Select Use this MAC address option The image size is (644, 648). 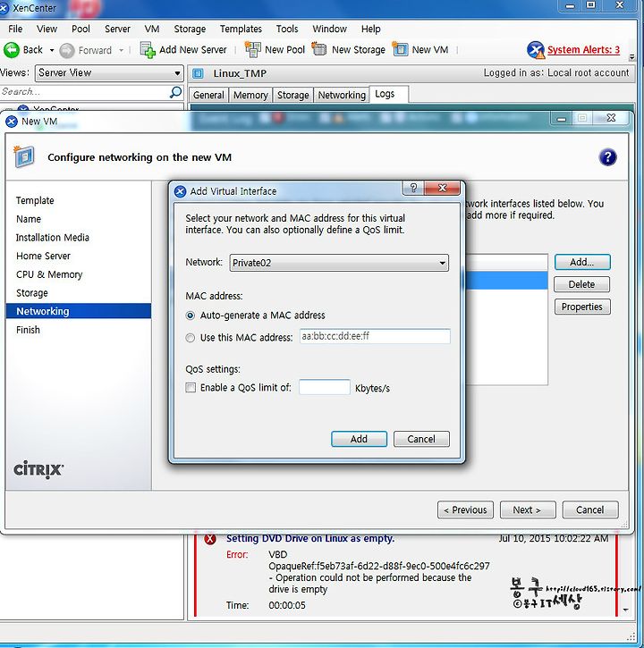pyautogui.click(x=191, y=338)
